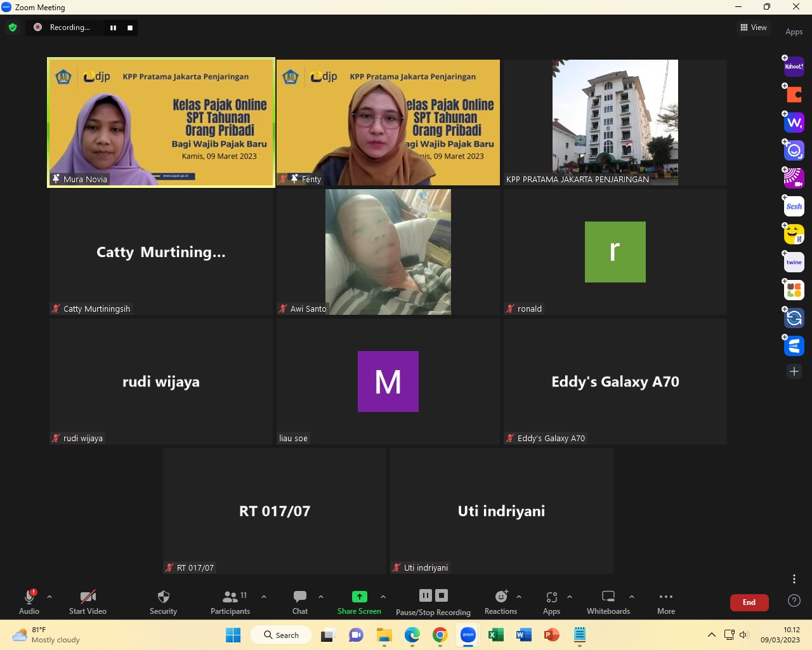This screenshot has width=812, height=650.
Task: Unmute microphone with Audio button
Action: [x=29, y=602]
